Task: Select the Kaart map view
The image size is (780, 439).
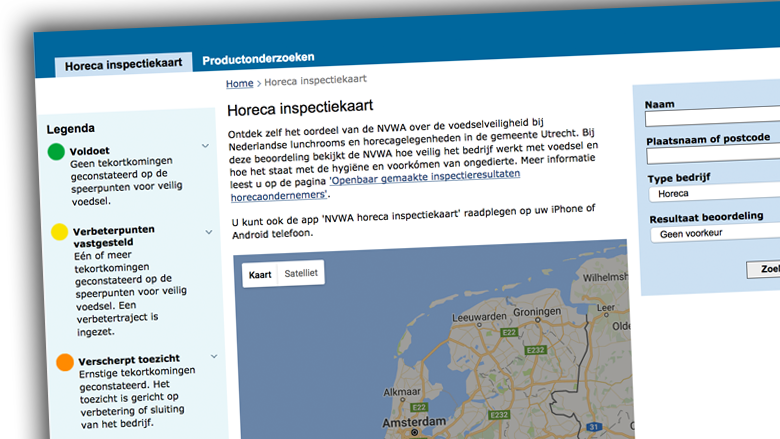Action: coord(260,274)
